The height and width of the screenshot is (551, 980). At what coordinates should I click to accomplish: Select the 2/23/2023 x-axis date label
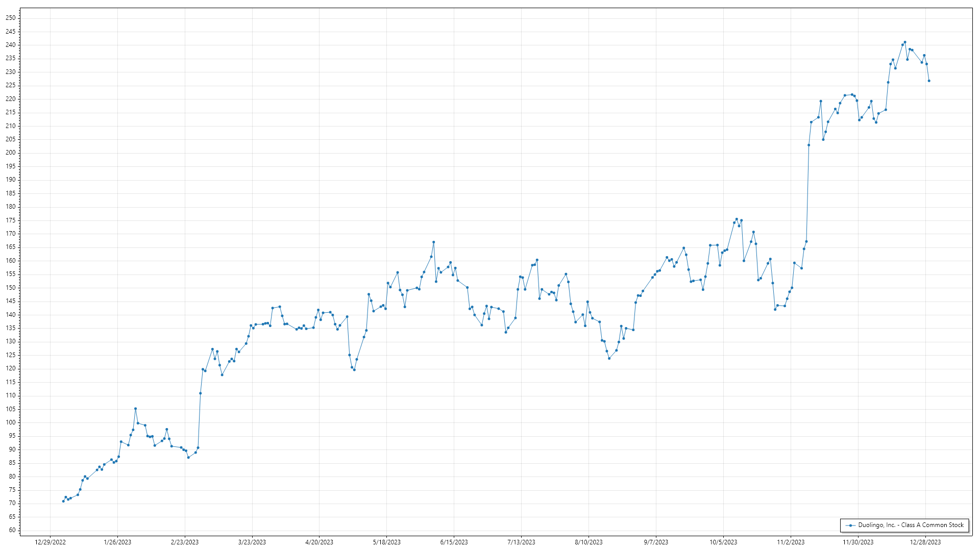[x=185, y=542]
